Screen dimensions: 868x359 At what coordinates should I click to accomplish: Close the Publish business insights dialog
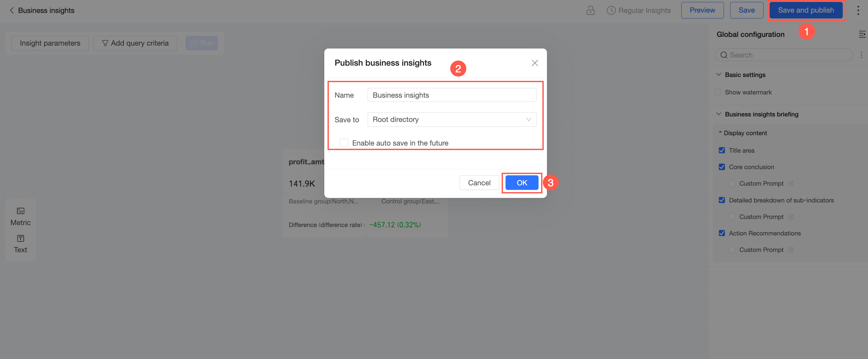pos(534,63)
